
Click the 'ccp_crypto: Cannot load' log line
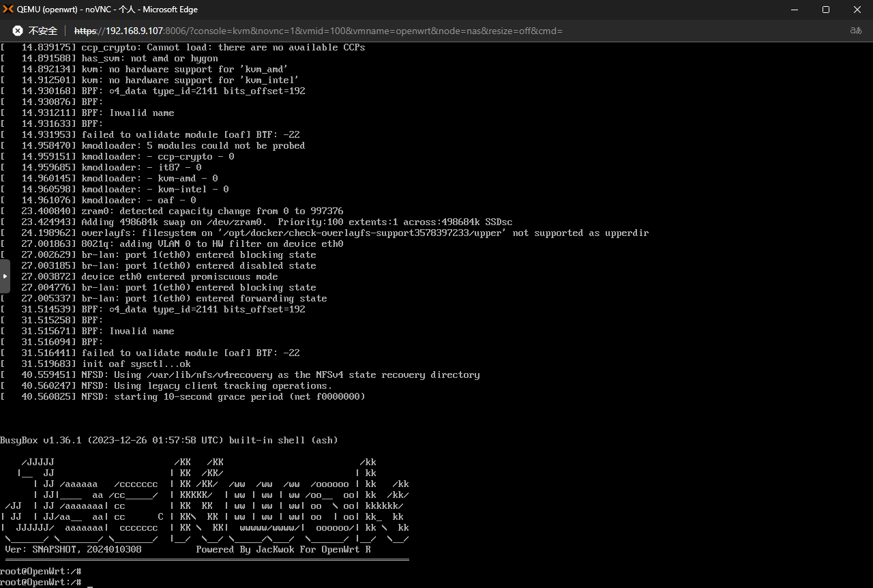tap(183, 48)
